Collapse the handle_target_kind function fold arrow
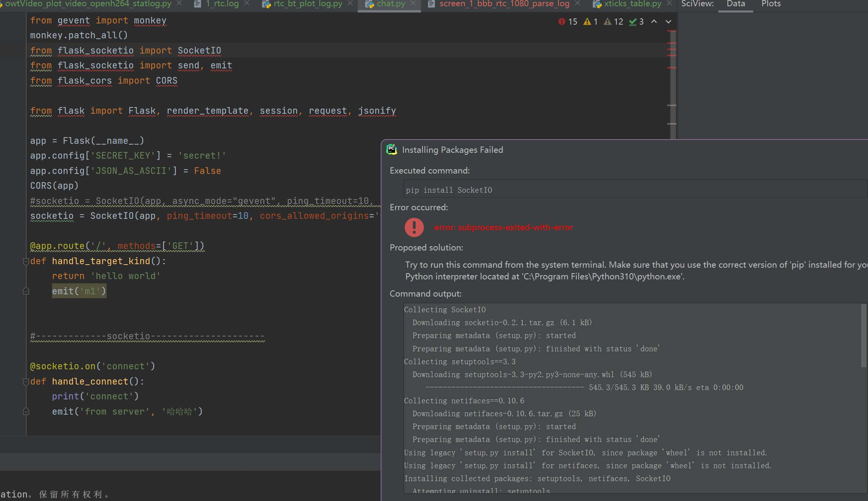The height and width of the screenshot is (501, 868). (x=26, y=261)
